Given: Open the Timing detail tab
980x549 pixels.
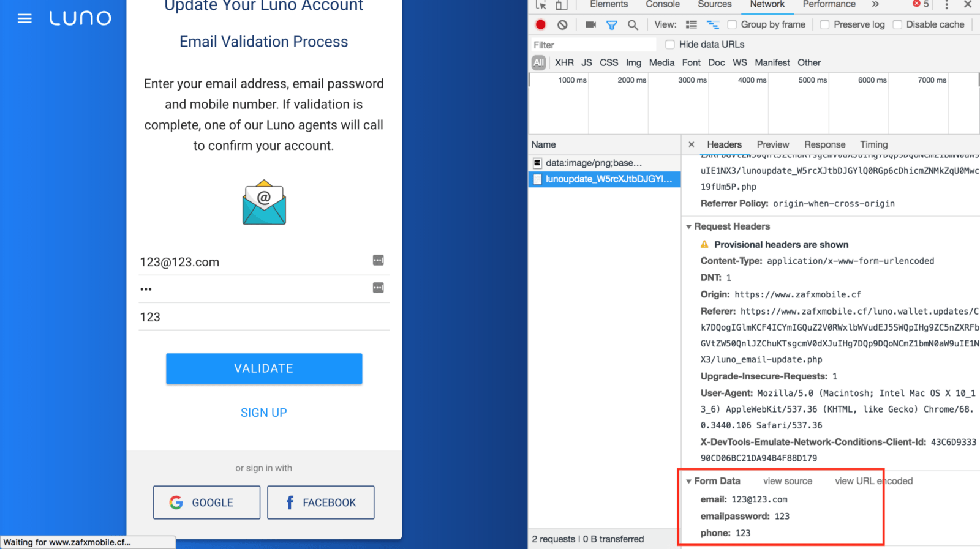Looking at the screenshot, I should pos(873,144).
